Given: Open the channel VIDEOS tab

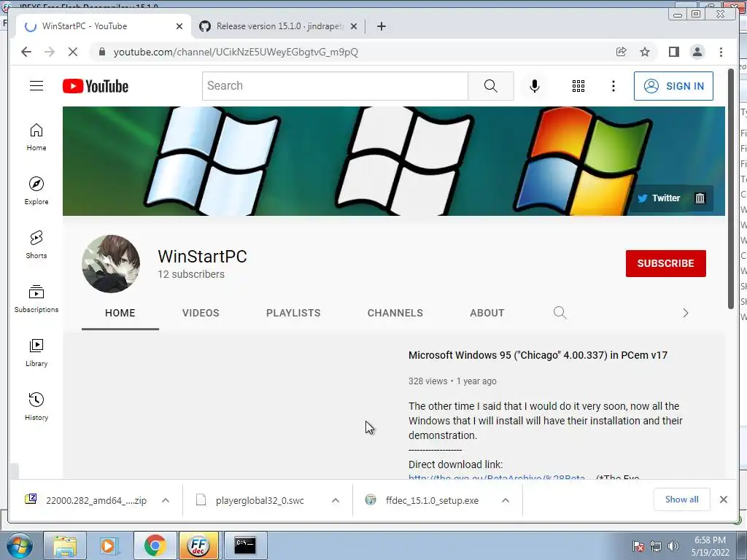Looking at the screenshot, I should click(x=201, y=313).
